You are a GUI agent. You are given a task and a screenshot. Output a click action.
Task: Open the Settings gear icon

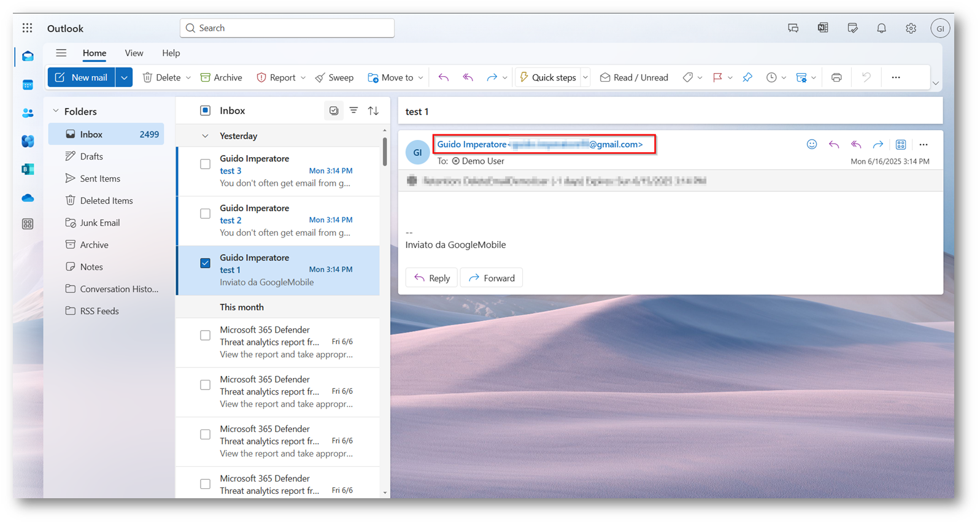point(911,28)
